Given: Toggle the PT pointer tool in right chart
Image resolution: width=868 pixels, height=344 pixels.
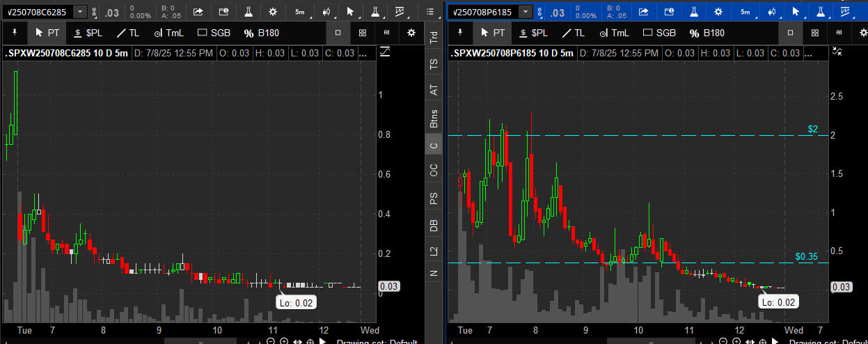Looking at the screenshot, I should tap(492, 33).
